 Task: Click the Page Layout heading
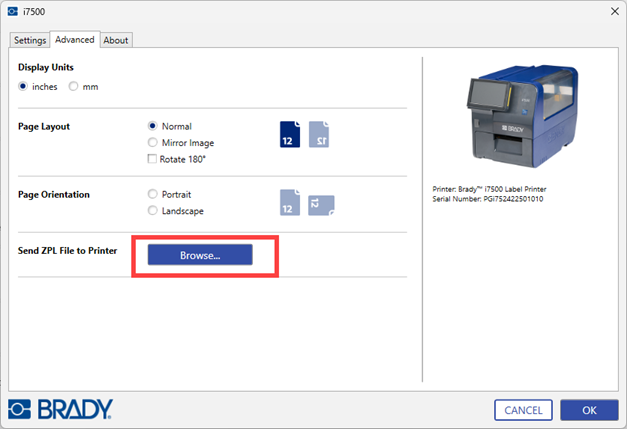click(44, 127)
